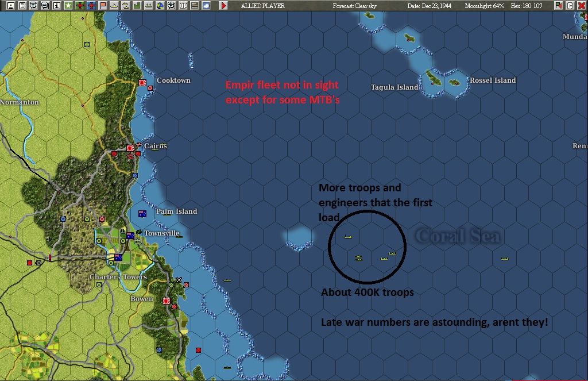
Task: Select the red plane on green background icon
Action: click(x=80, y=6)
